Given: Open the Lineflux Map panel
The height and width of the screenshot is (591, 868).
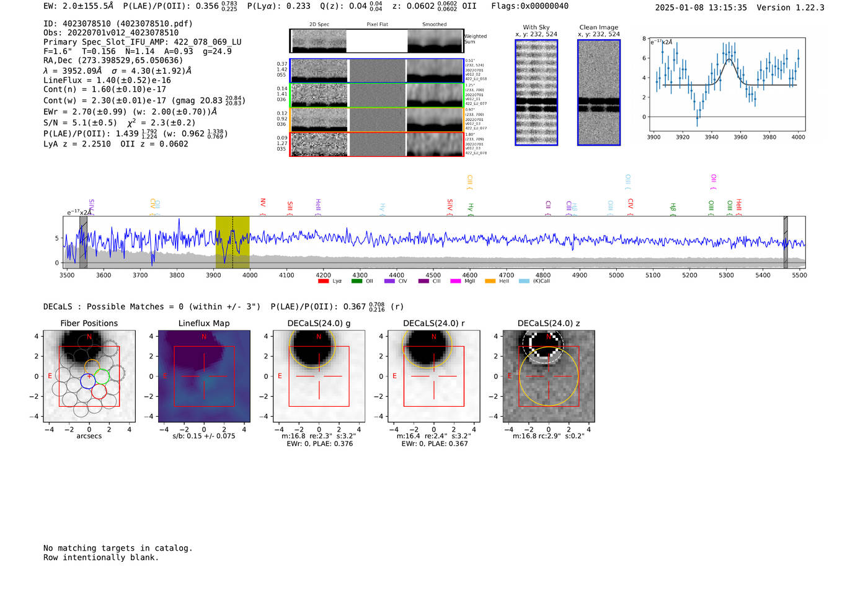Looking at the screenshot, I should pos(204,376).
